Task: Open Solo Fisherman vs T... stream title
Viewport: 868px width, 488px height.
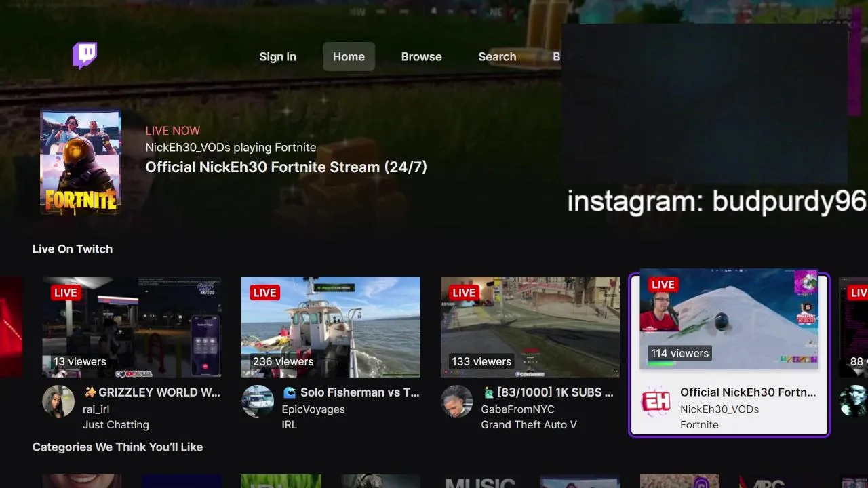Action: click(351, 392)
